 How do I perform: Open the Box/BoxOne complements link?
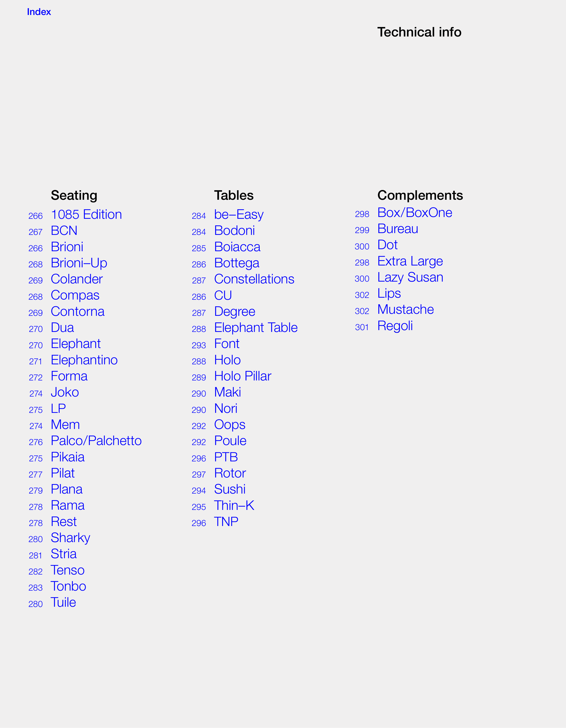click(x=414, y=213)
